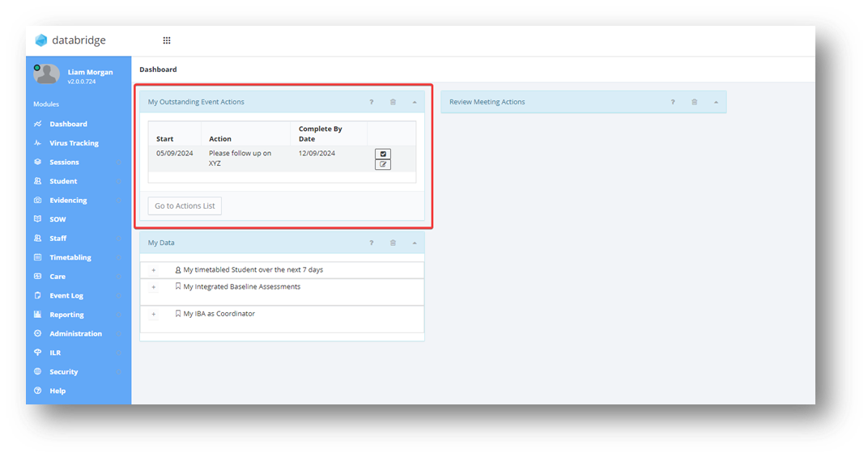Click the Staff sidebar icon

(37, 238)
